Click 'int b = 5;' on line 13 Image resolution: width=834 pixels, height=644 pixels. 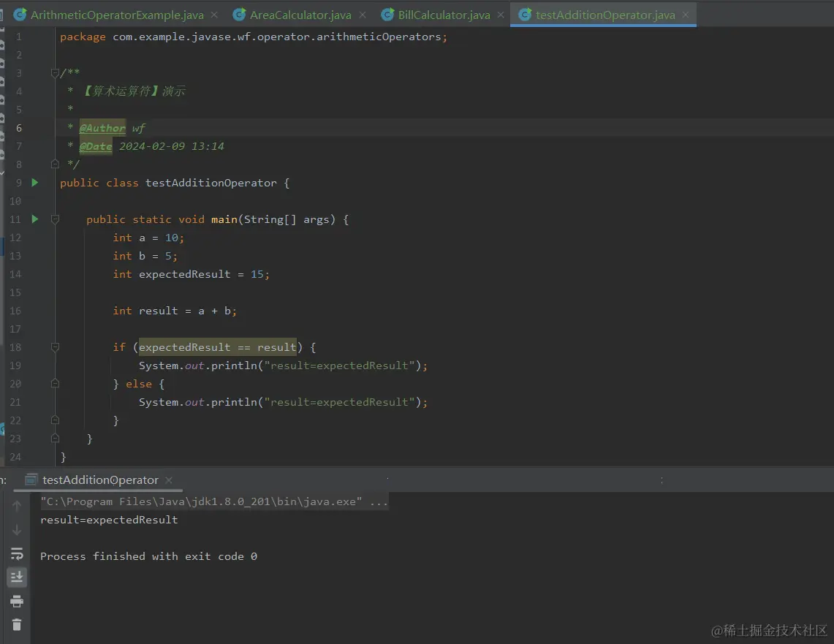pos(145,256)
